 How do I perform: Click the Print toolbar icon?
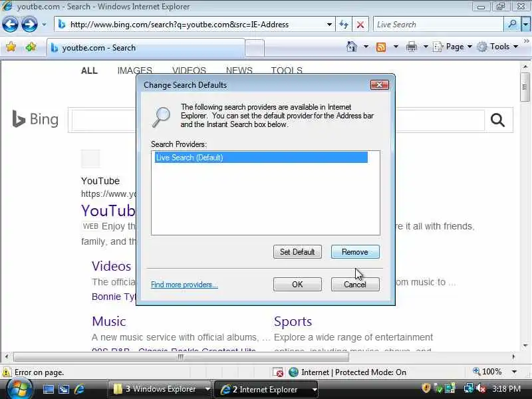[411, 47]
